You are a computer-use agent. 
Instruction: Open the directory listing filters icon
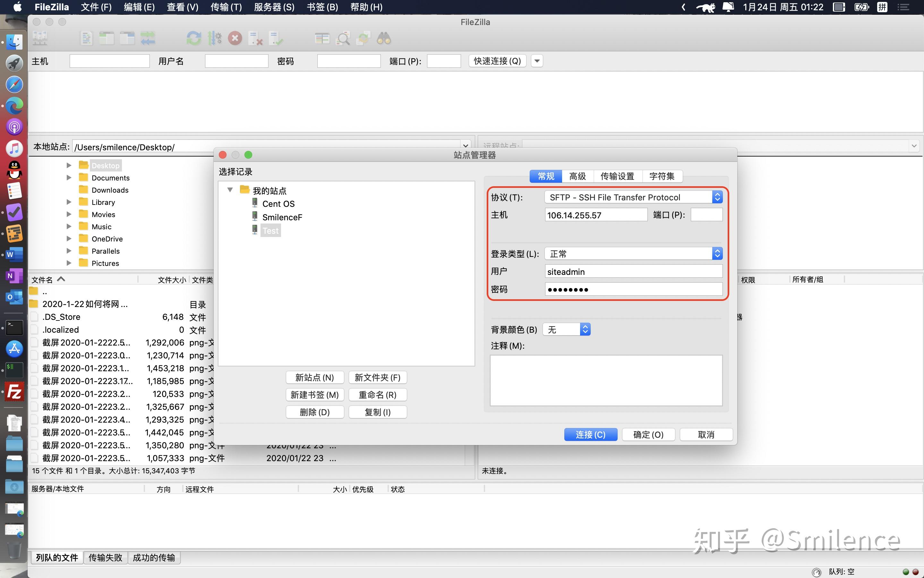[x=322, y=38]
